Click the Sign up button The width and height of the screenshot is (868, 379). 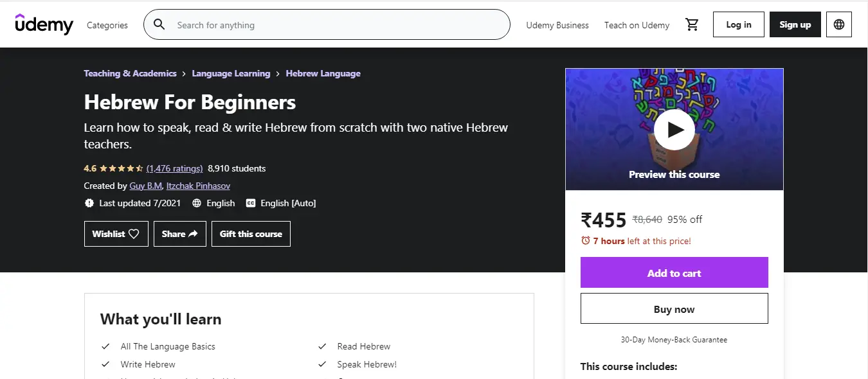coord(795,24)
